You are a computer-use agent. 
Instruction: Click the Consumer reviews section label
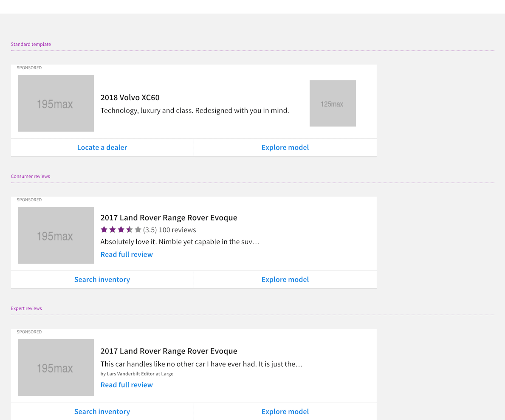coord(30,176)
